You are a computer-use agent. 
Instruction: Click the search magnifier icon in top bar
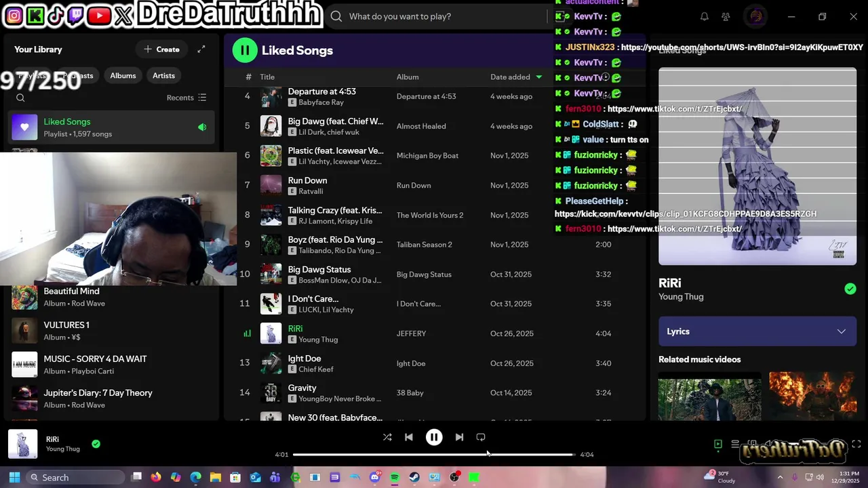(336, 16)
